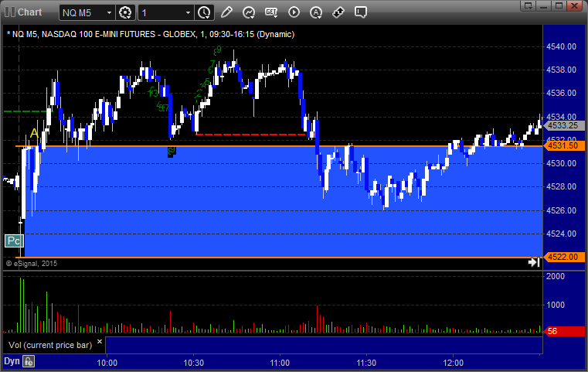Click the 1000 volume axis label
The width and height of the screenshot is (588, 372).
(x=556, y=305)
